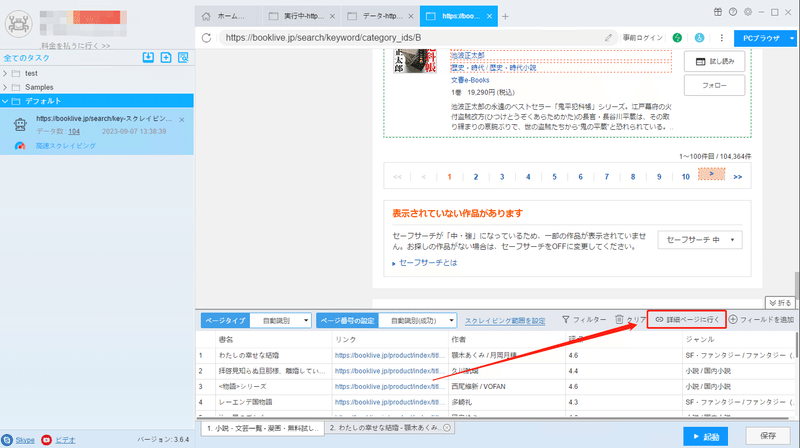Click the Skype icon in the status bar
This screenshot has width=800, height=448.
[7, 440]
